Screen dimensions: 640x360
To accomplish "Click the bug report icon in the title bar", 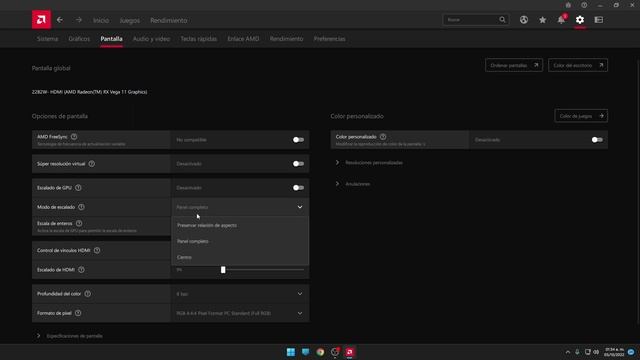I will [x=568, y=5].
